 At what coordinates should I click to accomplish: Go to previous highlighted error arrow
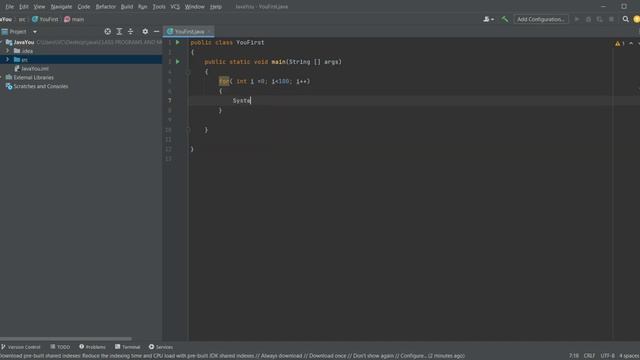[631, 43]
